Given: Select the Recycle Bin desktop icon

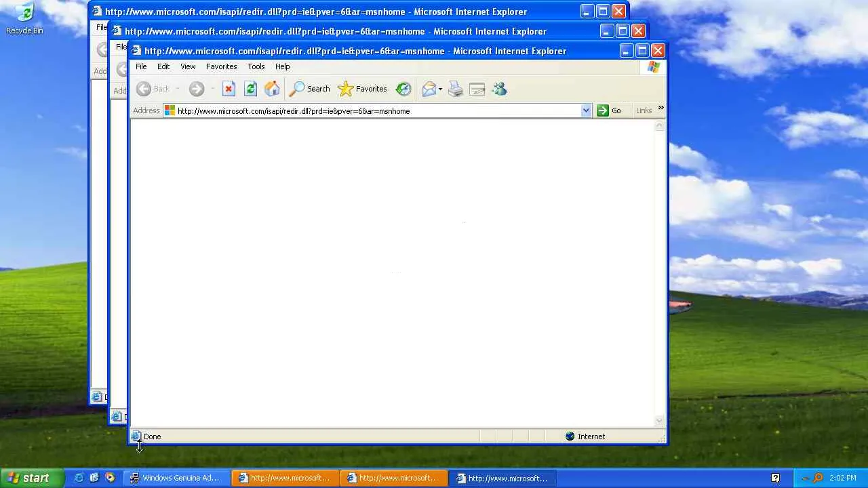Looking at the screenshot, I should click(x=24, y=19).
